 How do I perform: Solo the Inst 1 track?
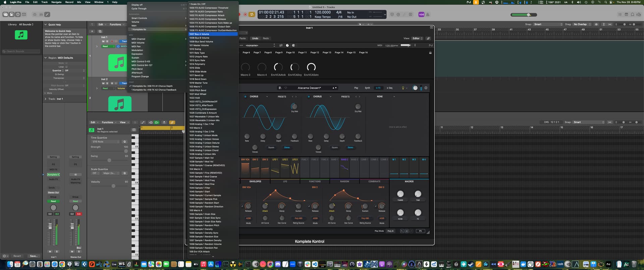pyautogui.click(x=107, y=41)
